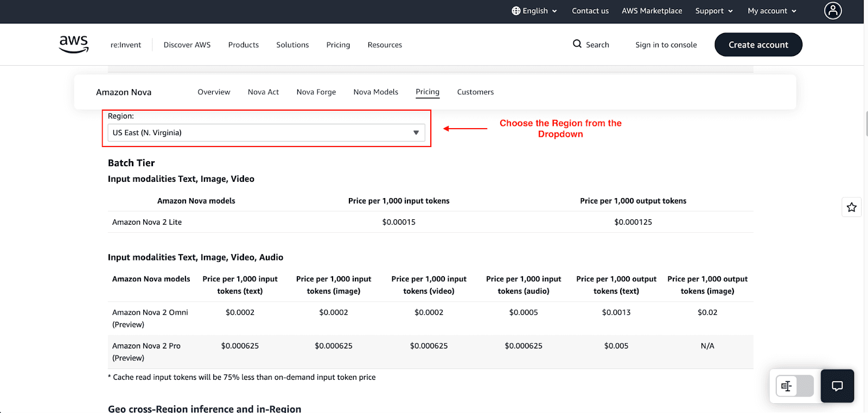Click the N/A cell in Nova 2 Pro row
Screen dimensions: 868x413
point(707,346)
